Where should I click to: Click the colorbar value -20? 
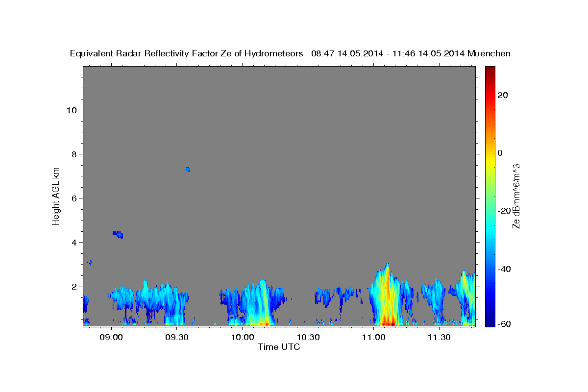point(504,211)
